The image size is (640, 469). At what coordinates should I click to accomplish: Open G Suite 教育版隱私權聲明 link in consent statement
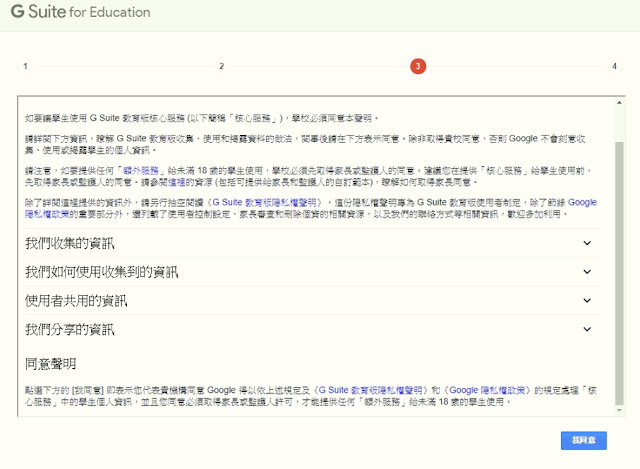(370, 390)
